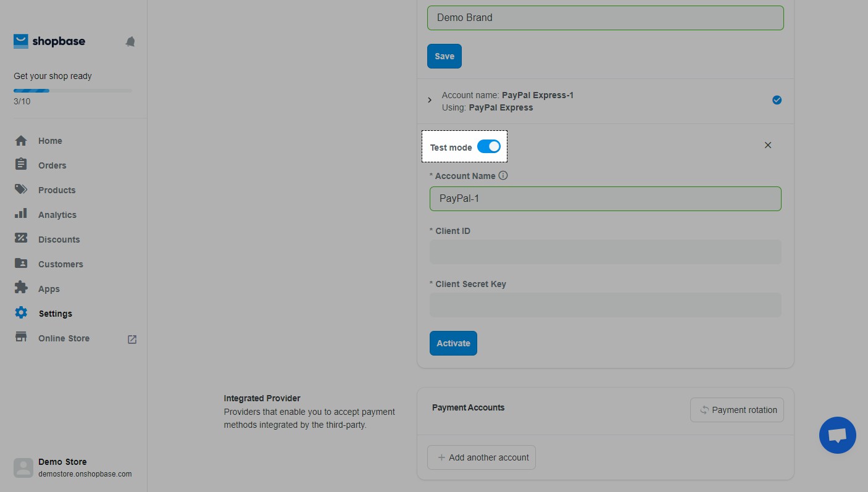The image size is (868, 492).
Task: Click the Demo Store avatar icon
Action: 23,468
